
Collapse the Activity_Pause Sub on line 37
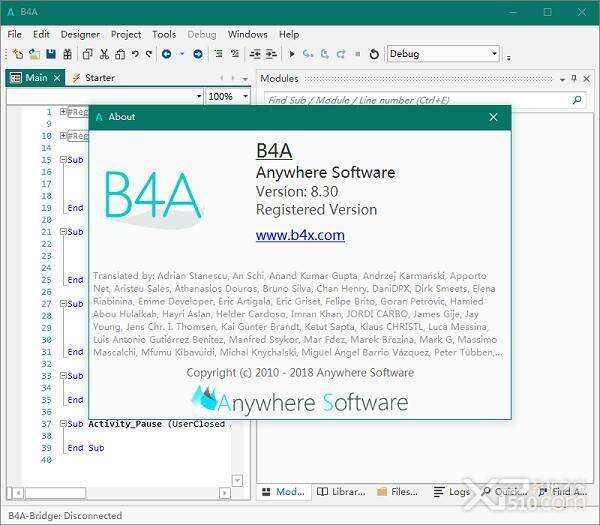tap(63, 423)
